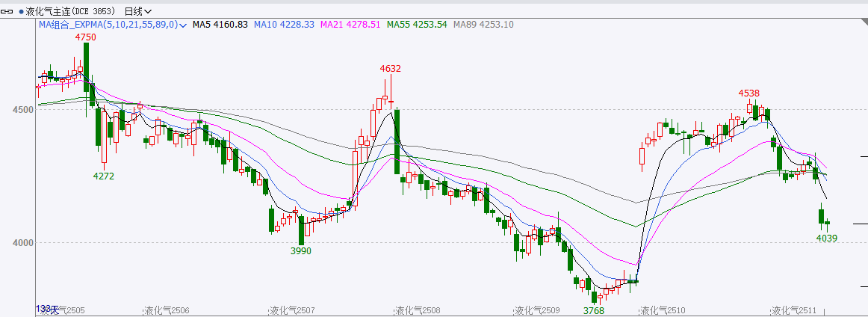Click the 3990 low price label

click(x=300, y=251)
